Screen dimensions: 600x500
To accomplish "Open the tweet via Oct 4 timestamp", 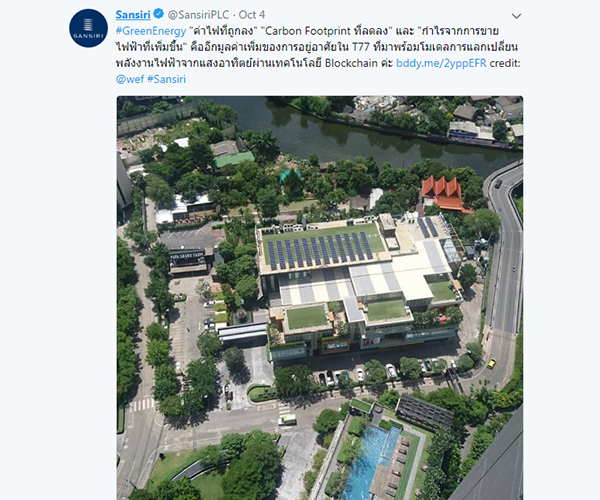I will pos(252,15).
